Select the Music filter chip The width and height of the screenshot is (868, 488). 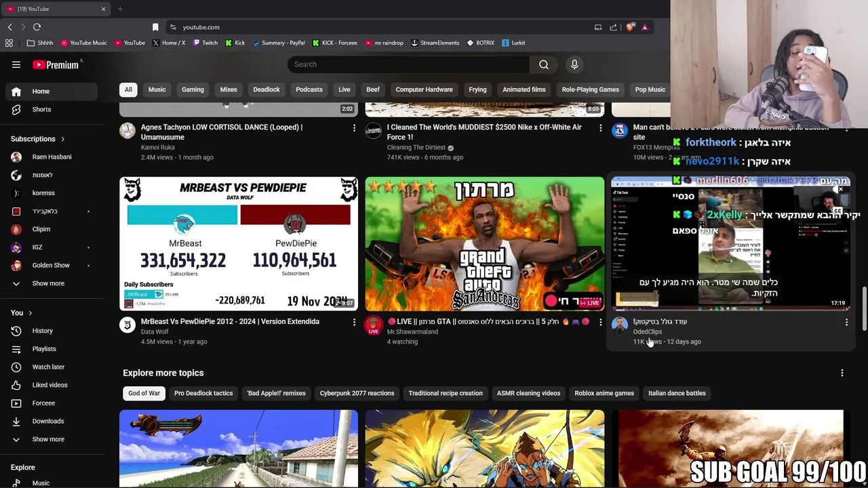click(x=157, y=89)
